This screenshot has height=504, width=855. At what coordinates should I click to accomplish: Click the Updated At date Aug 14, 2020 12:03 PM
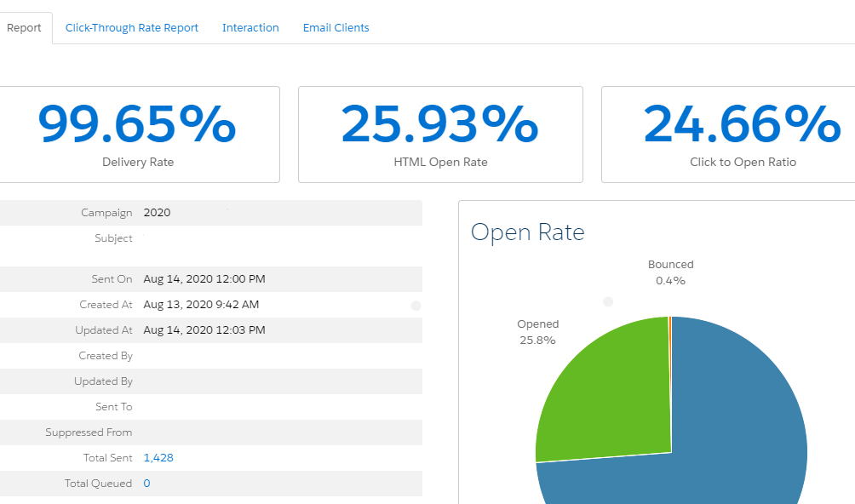click(x=204, y=330)
